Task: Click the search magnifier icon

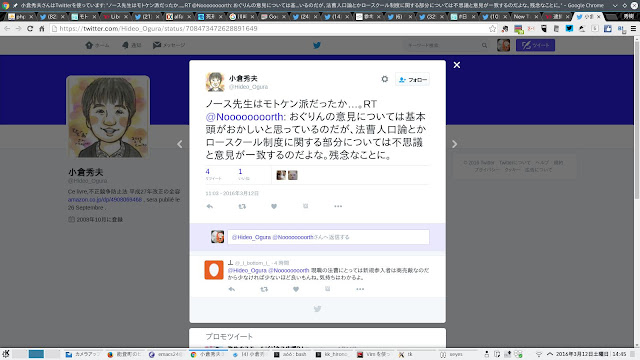Action: pyautogui.click(x=484, y=45)
